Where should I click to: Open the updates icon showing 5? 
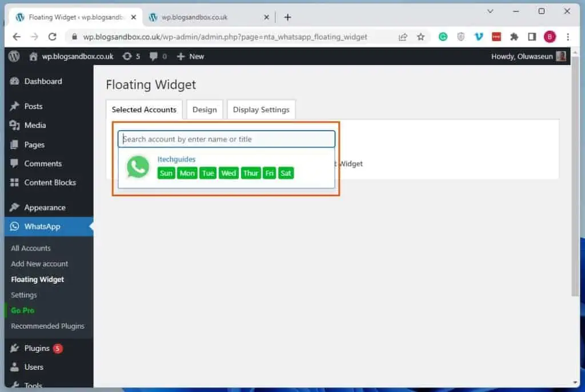[x=131, y=56]
